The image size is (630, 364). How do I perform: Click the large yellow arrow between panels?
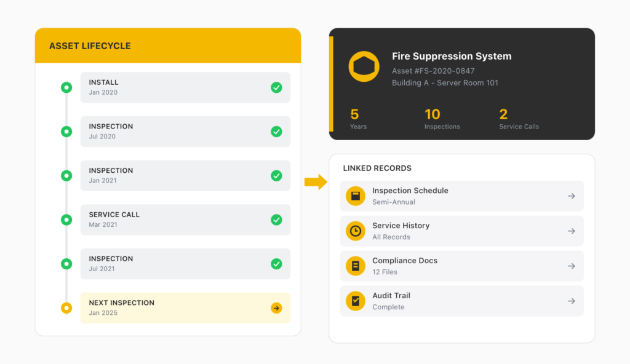coord(316,182)
